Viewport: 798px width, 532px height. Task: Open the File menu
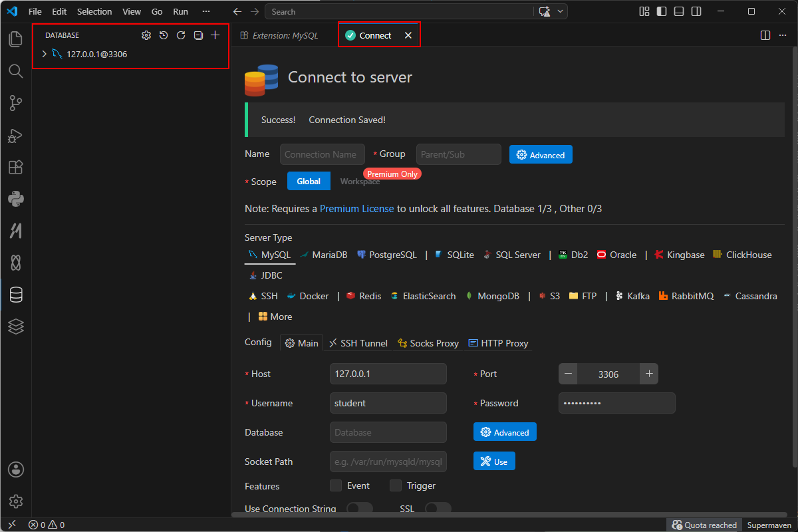[35, 11]
